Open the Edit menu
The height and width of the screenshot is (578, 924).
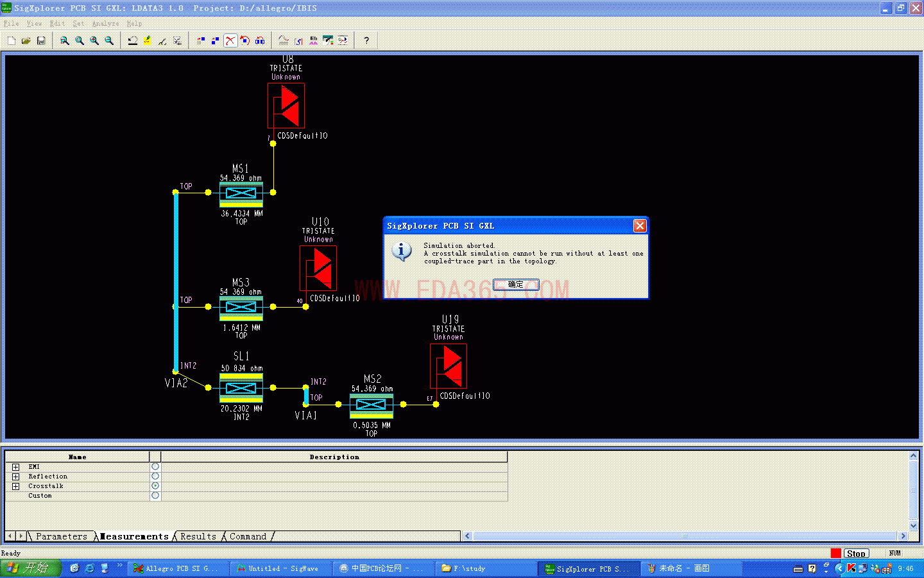click(57, 23)
